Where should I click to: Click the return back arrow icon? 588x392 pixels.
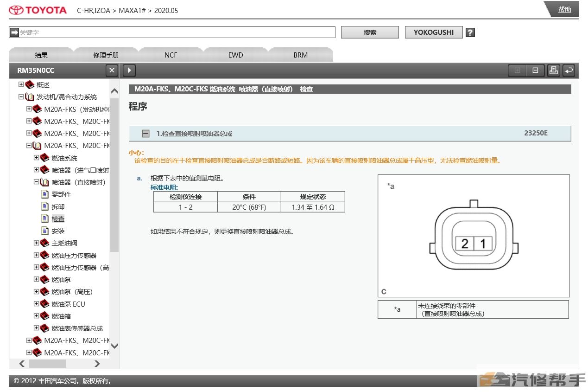[569, 71]
